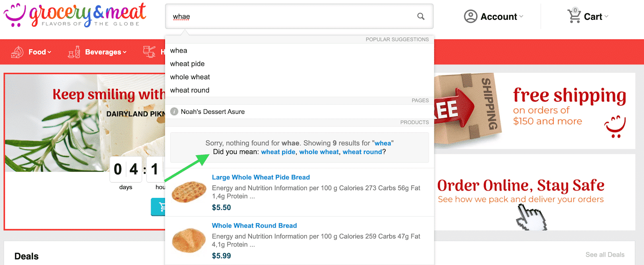
Task: Click the search magnifier icon
Action: pos(421,16)
